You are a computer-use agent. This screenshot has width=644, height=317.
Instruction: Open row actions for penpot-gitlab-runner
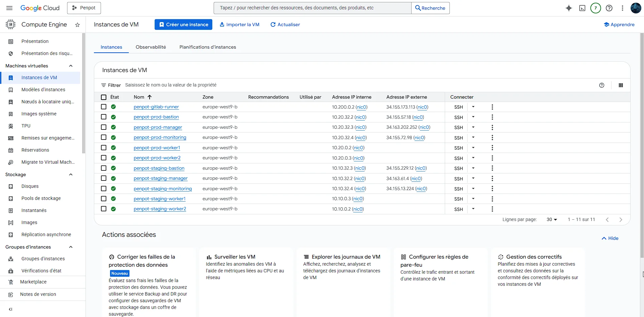(492, 107)
